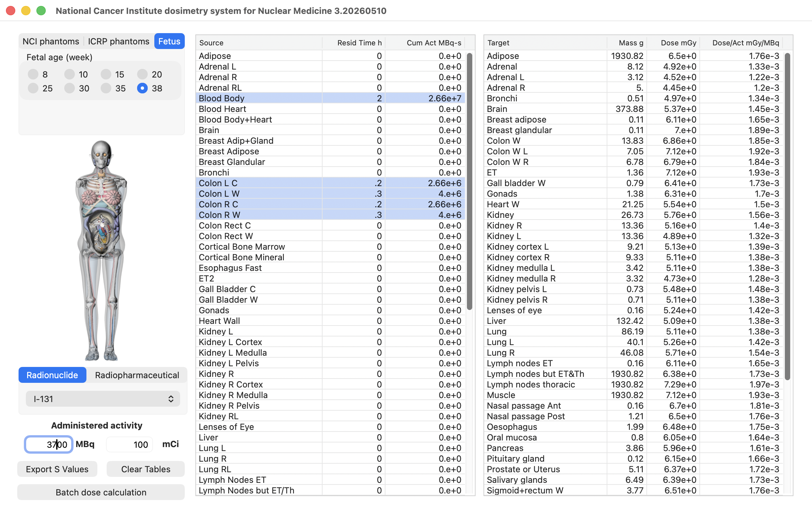
Task: Select the Gall bladder W target row
Action: 633,183
